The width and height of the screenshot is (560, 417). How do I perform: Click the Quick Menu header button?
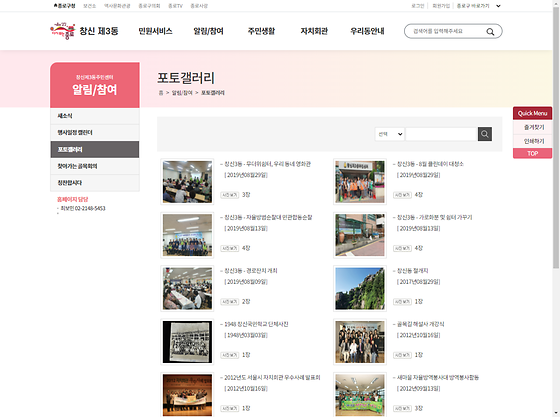click(532, 114)
